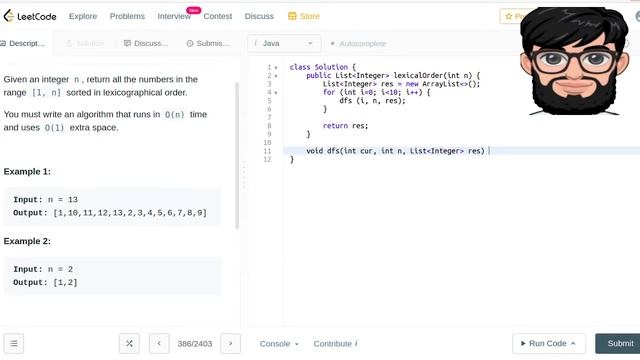This screenshot has width=640, height=360.
Task: Click the Submissions tab clock icon
Action: [190, 43]
